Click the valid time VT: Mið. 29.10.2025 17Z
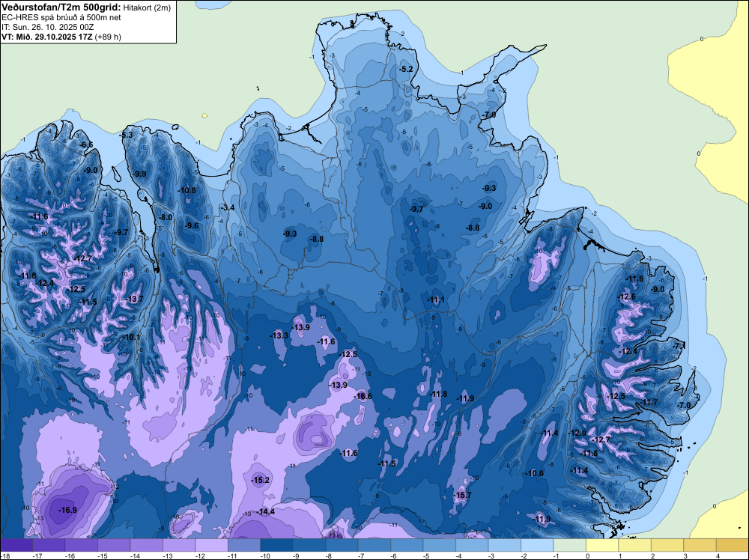 click(x=47, y=37)
